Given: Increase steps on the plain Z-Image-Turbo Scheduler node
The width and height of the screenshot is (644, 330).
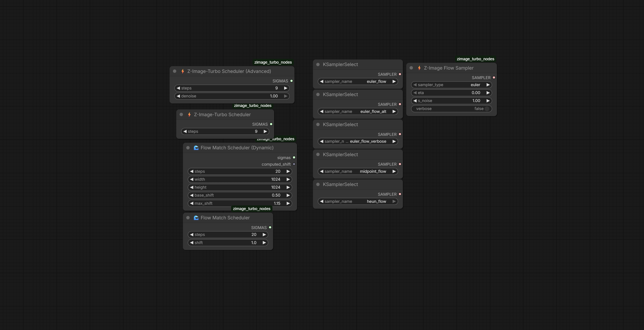Looking at the screenshot, I should click(266, 131).
